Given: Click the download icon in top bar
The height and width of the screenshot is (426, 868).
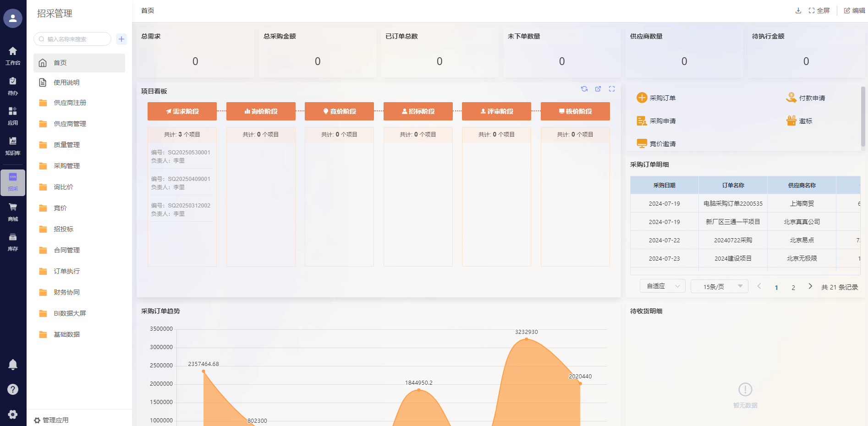Looking at the screenshot, I should (798, 11).
